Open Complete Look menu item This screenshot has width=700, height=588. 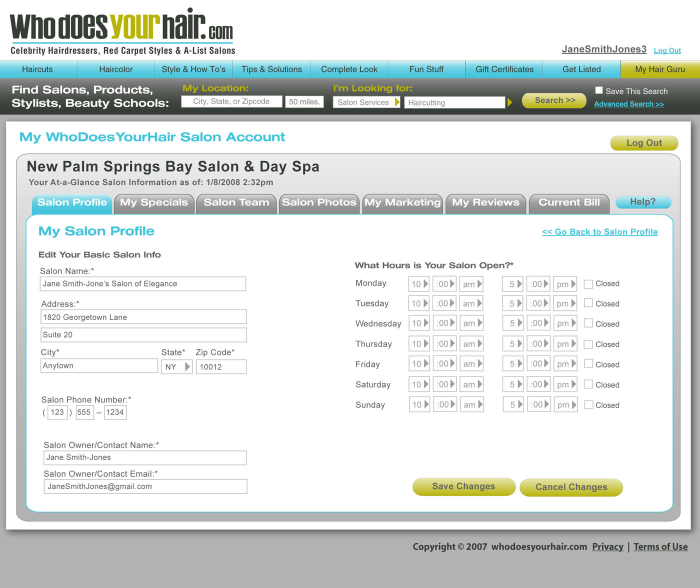(349, 69)
